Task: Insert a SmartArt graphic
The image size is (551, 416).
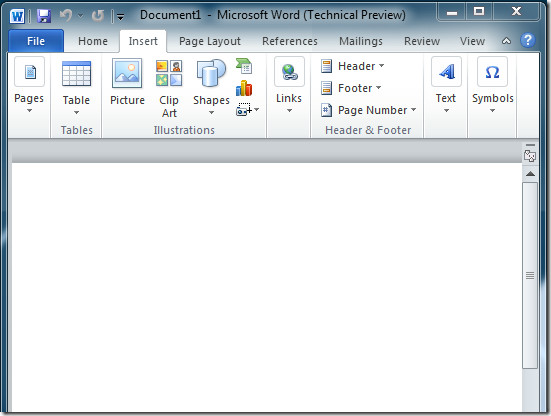Action: [244, 66]
